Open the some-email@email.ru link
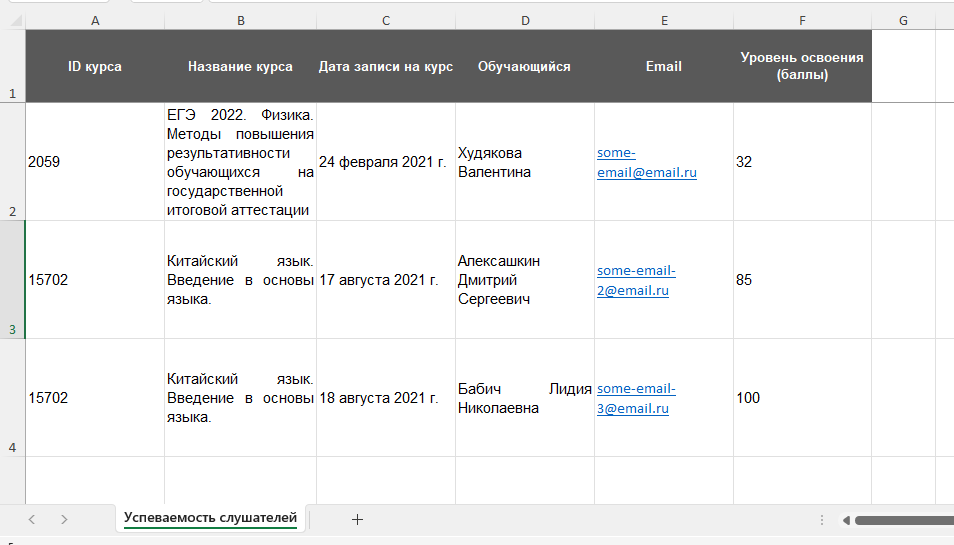This screenshot has height=545, width=954. (x=646, y=163)
